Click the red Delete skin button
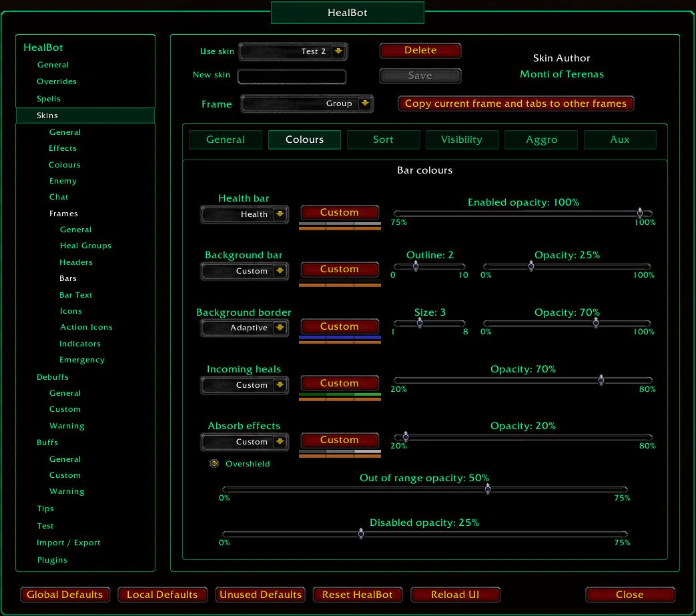Image resolution: width=696 pixels, height=616 pixels. click(420, 51)
